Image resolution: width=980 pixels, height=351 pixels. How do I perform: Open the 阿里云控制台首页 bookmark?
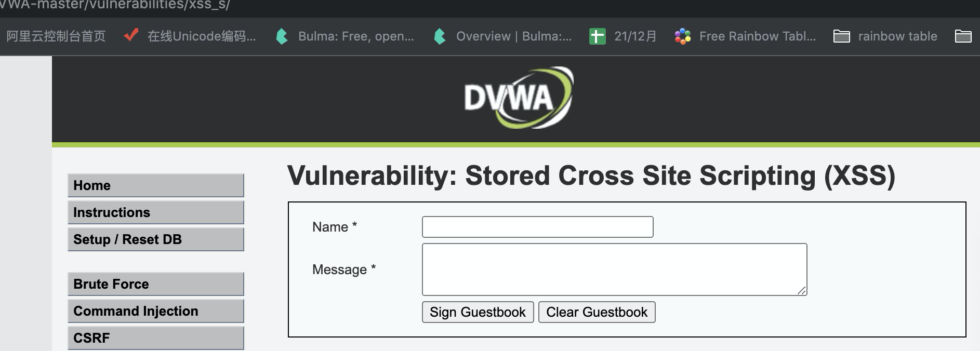[x=56, y=36]
